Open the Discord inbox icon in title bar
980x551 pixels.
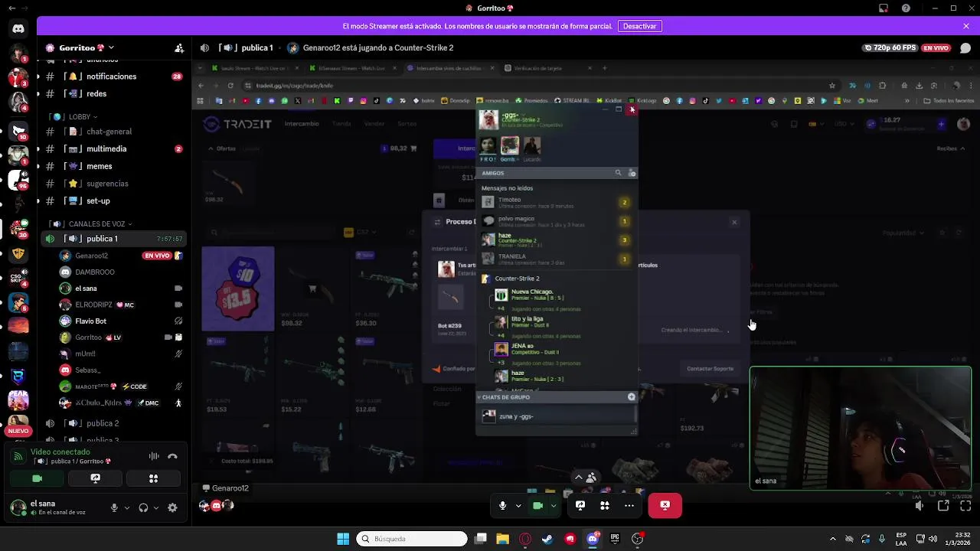(884, 8)
